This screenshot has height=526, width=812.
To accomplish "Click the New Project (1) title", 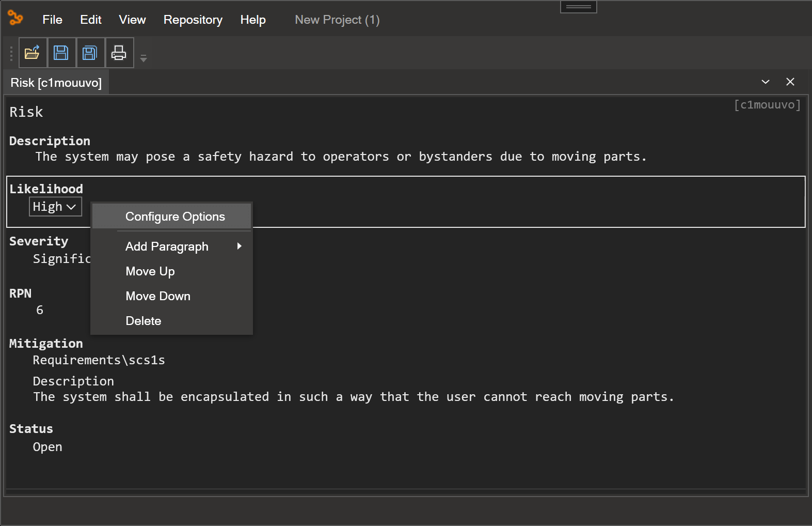I will [x=337, y=20].
